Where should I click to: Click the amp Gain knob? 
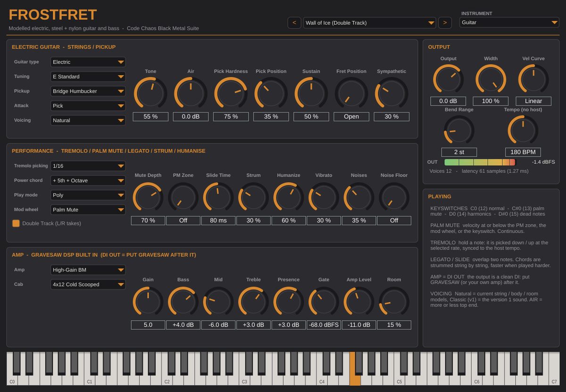(x=148, y=301)
